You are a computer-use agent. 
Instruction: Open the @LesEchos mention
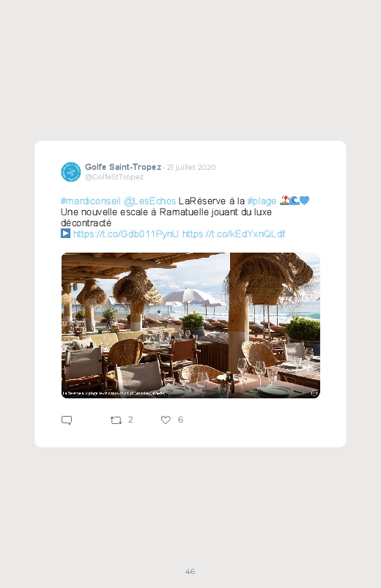click(x=149, y=201)
